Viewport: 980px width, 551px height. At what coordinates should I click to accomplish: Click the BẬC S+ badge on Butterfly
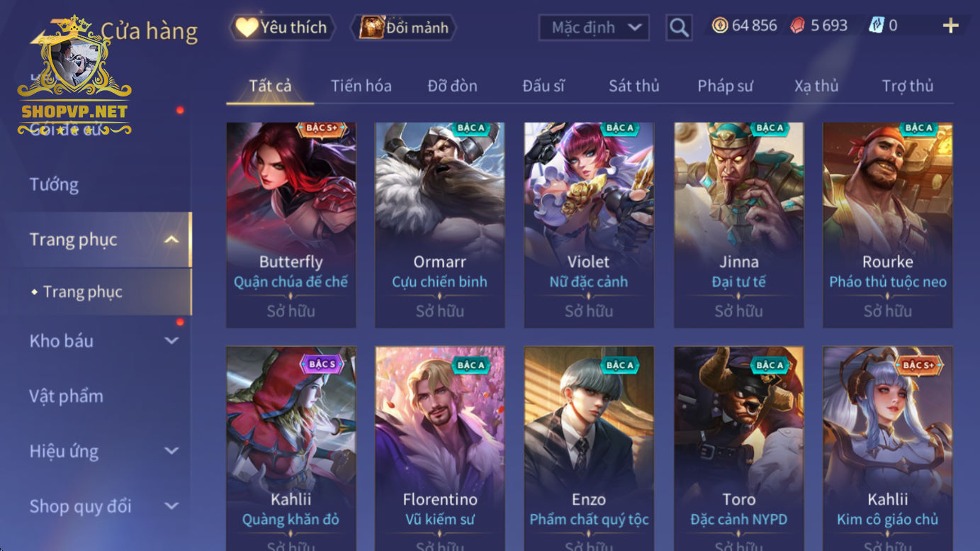(321, 128)
